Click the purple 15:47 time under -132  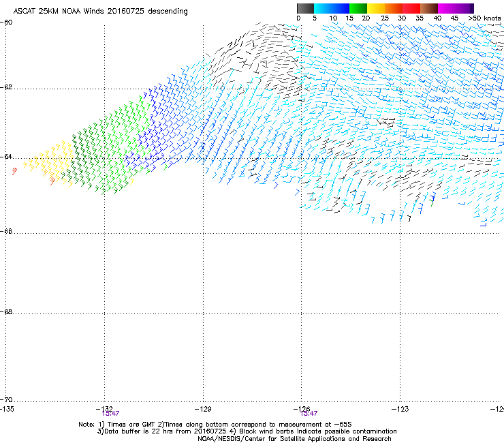[110, 414]
